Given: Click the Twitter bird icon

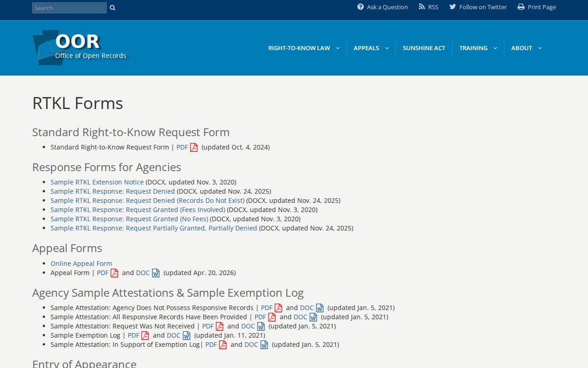Looking at the screenshot, I should pyautogui.click(x=452, y=7).
